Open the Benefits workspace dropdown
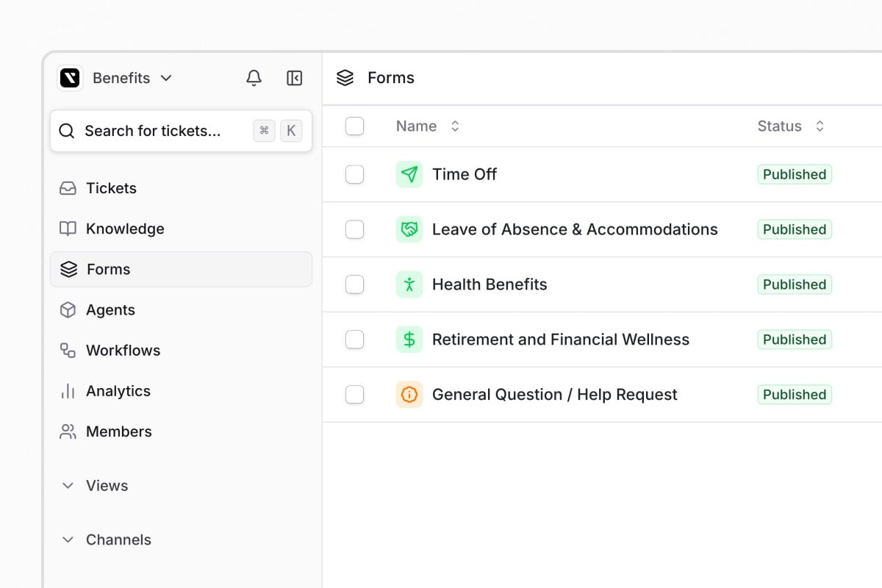Viewport: 882px width, 588px height. 132,78
